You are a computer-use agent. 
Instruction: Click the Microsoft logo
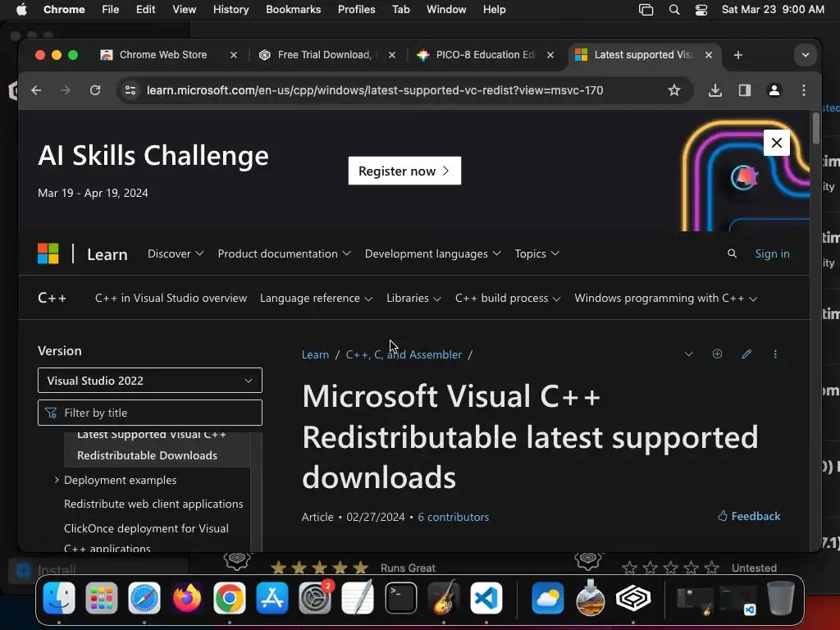coord(48,253)
